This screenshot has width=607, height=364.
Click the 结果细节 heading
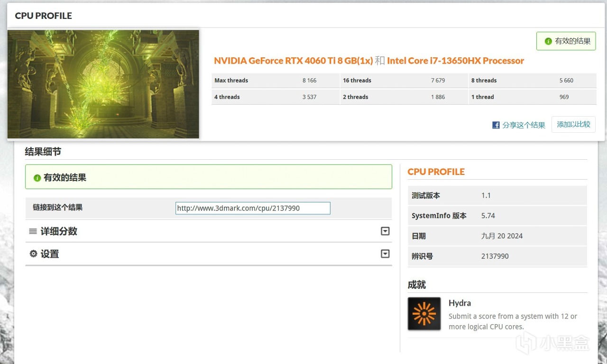click(43, 152)
